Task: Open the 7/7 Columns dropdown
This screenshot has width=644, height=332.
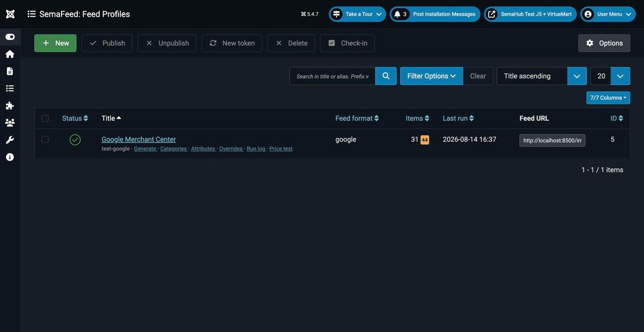Action: tap(608, 98)
